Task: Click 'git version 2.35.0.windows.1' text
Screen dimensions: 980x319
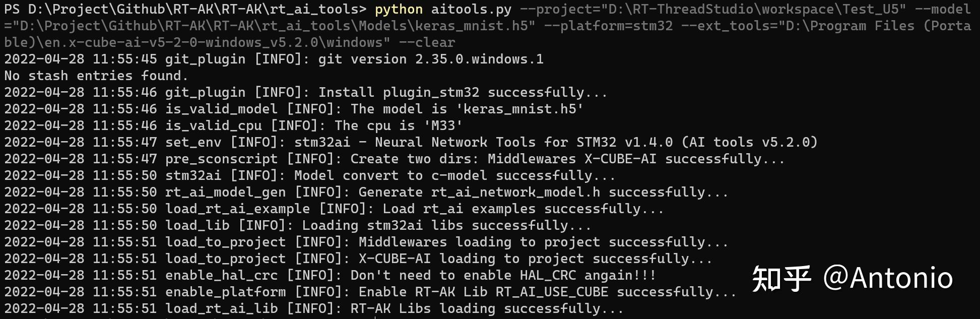Action: point(431,59)
